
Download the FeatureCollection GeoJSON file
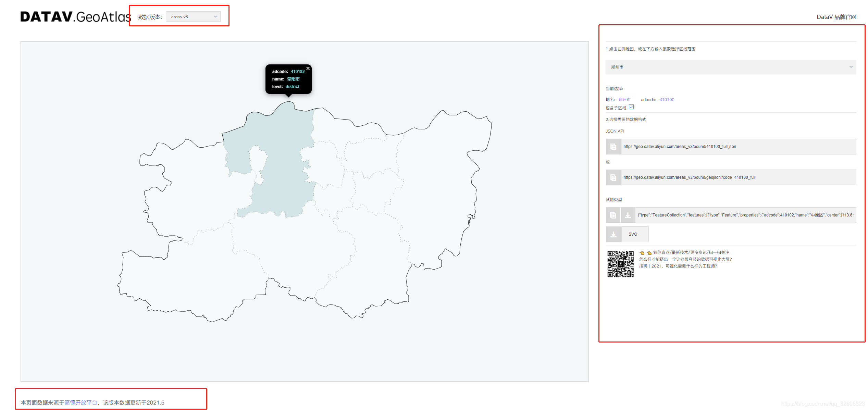point(628,215)
